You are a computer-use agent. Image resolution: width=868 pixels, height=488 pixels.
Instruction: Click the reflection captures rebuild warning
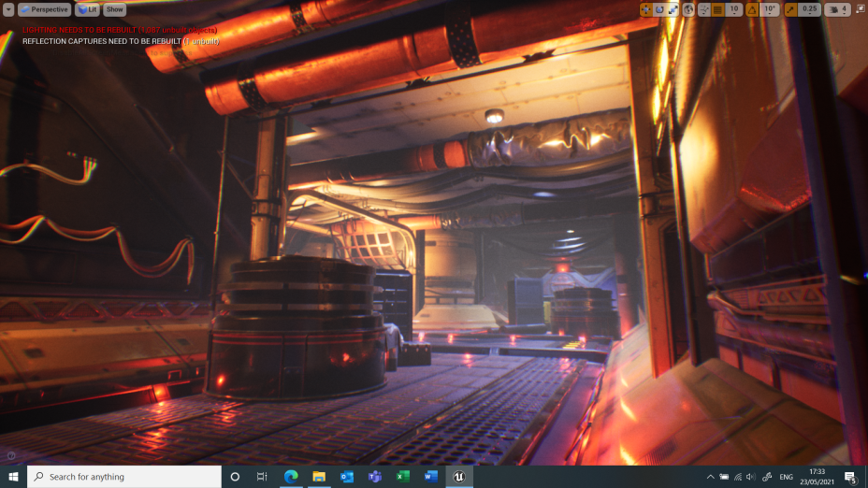point(121,41)
